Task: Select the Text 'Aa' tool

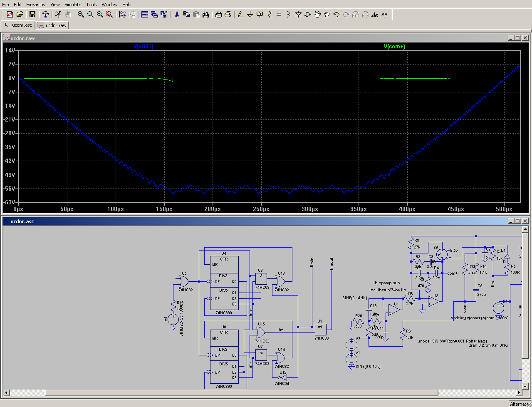Action: (x=375, y=14)
